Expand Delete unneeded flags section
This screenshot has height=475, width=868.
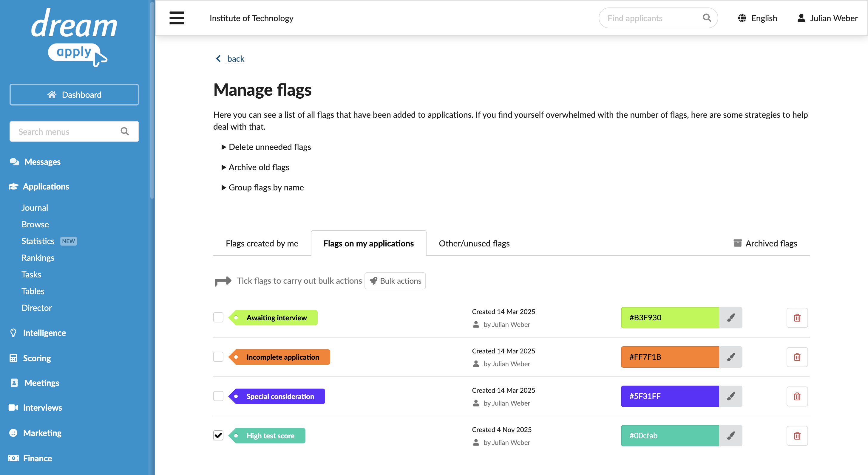click(x=266, y=147)
